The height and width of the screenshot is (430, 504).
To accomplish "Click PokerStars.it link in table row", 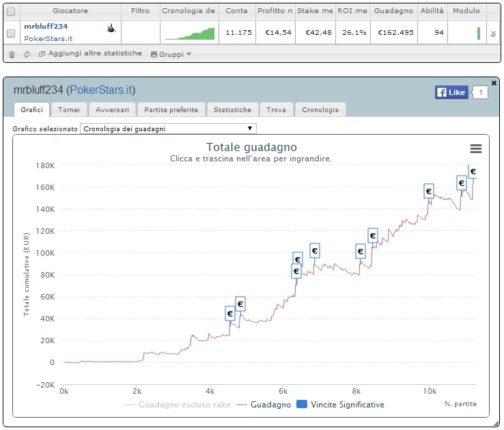I will click(x=48, y=38).
